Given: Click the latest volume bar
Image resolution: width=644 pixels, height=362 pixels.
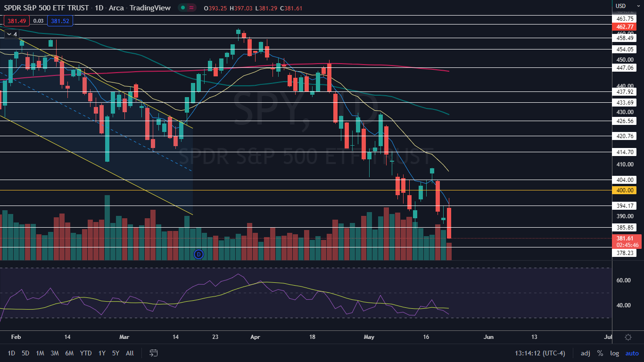Looking at the screenshot, I should point(449,252).
